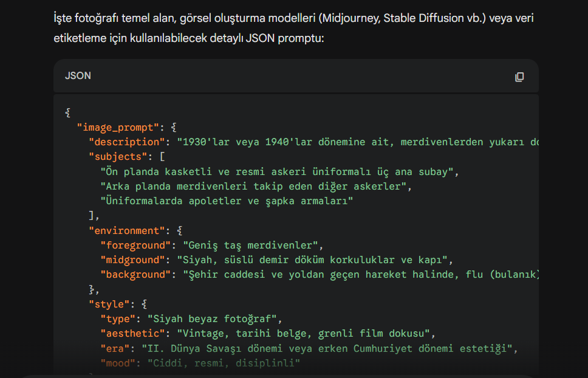Click the "Ciddi, resmi, disiplinli" value
This screenshot has height=378, width=588.
click(x=224, y=363)
